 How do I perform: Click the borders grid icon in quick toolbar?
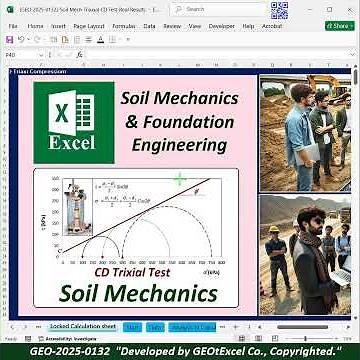coord(112,40)
